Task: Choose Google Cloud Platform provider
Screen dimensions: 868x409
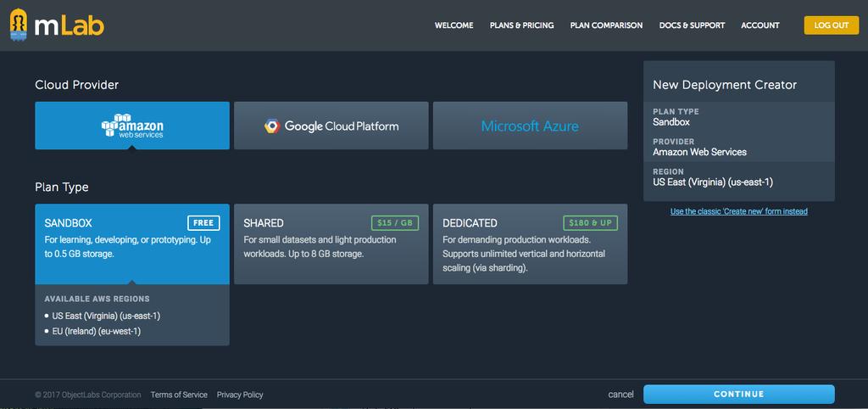Action: click(331, 126)
